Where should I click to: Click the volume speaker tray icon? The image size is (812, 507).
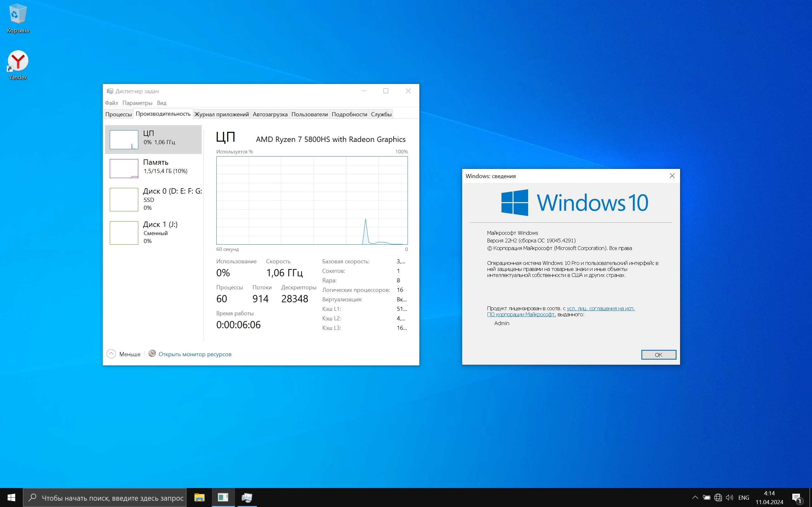tap(729, 497)
